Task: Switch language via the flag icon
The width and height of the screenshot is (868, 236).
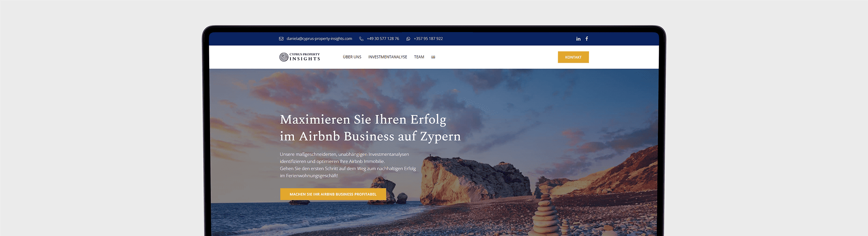Action: pos(433,57)
